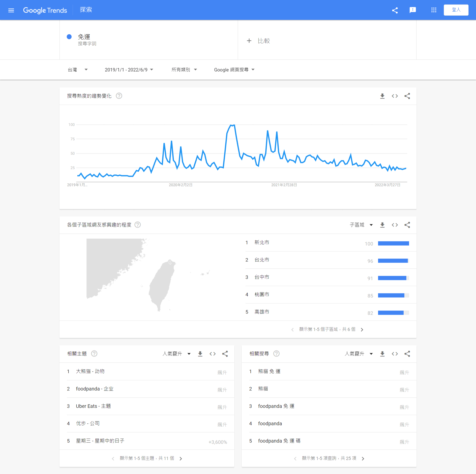Open the send feedback icon
This screenshot has height=474, width=476.
pos(413,10)
